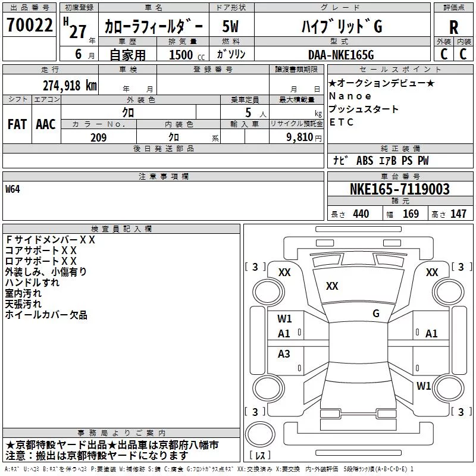Image resolution: width=476 pixels, height=476 pixels.
Task: Click the C grade under 内装
Action: (x=463, y=54)
